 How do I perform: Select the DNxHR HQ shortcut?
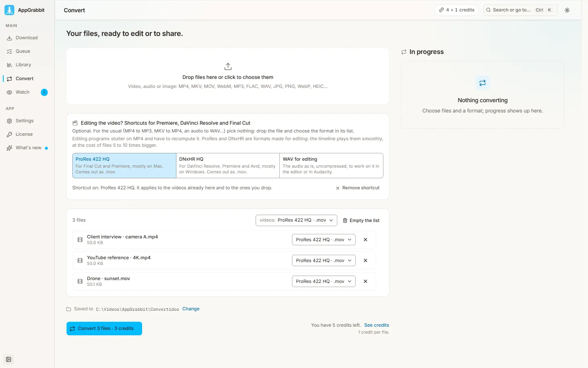coord(228,166)
